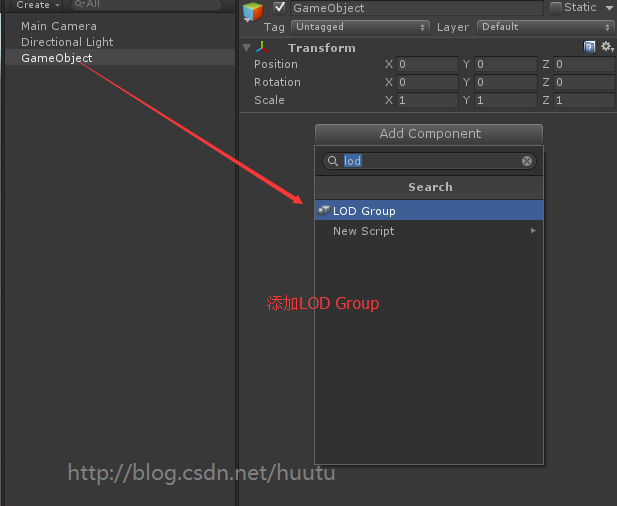617x506 pixels.
Task: Click the Layer label
Action: (453, 27)
